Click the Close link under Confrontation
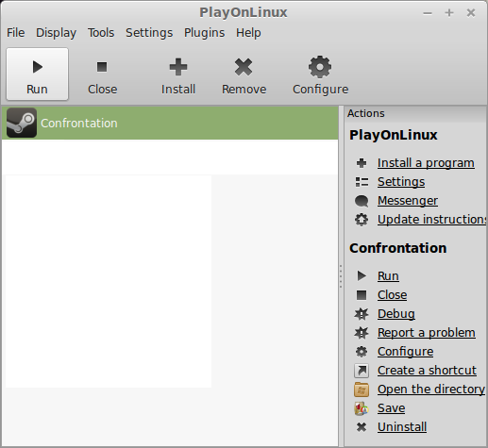Image resolution: width=488 pixels, height=448 pixels. point(392,295)
